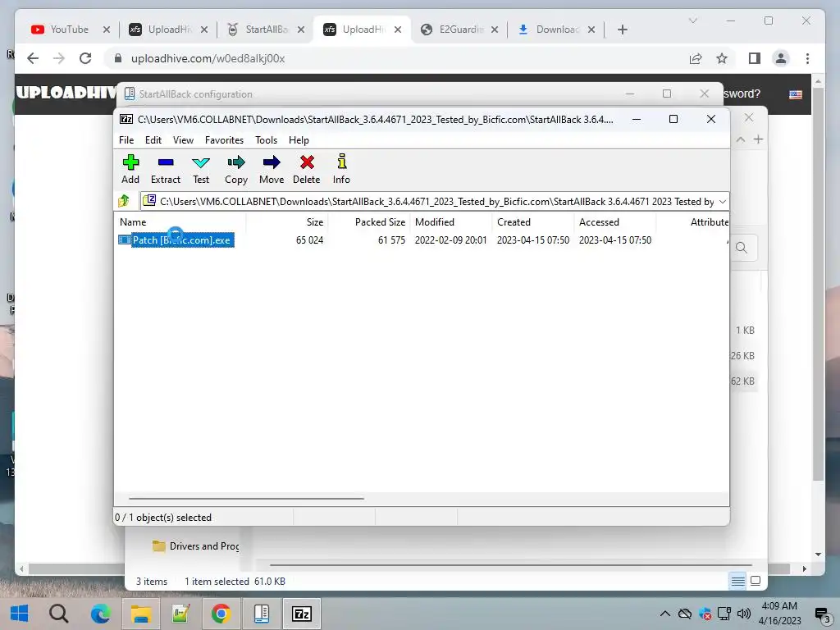Close the YouTube tab
Image resolution: width=840 pixels, height=630 pixels.
(106, 30)
